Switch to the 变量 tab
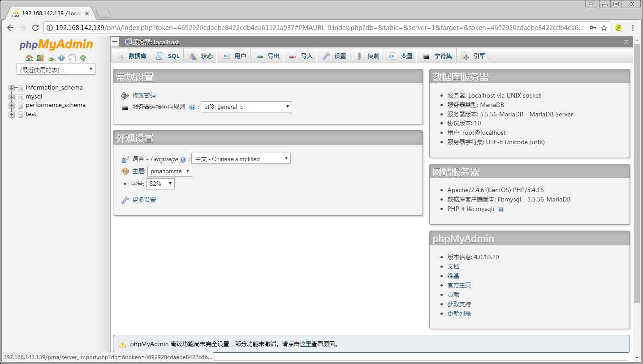 [401, 56]
